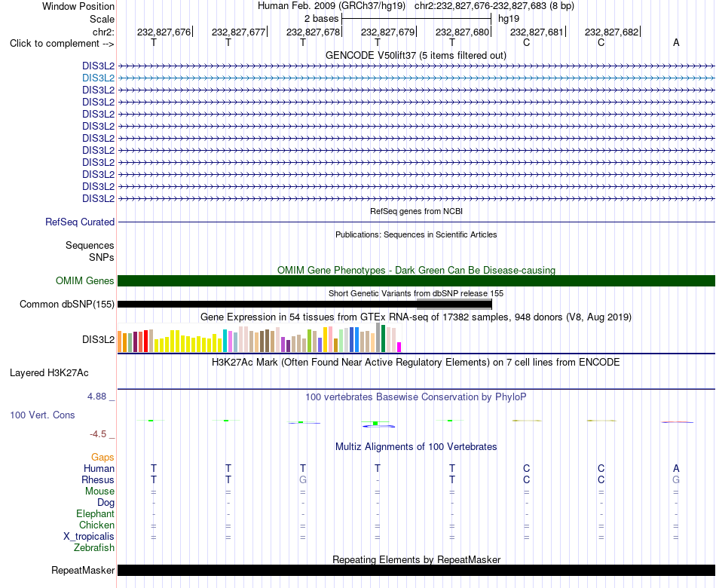Image resolution: width=716 pixels, height=588 pixels.
Task: Click the X_tropicalis alignment row label
Action: click(x=89, y=537)
